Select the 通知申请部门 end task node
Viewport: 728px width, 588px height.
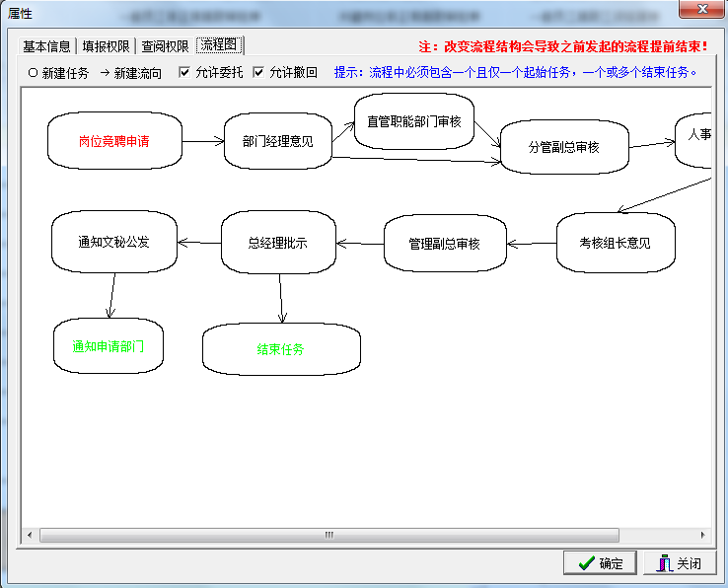[x=109, y=346]
